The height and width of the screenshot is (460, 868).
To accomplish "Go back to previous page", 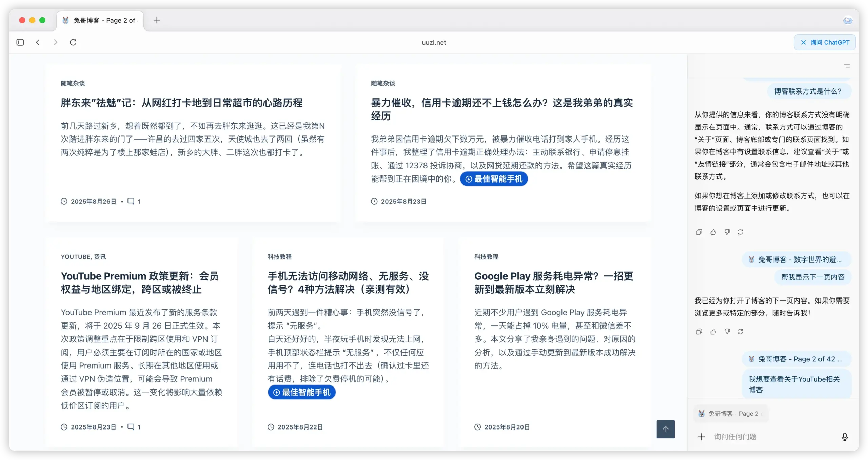I will [x=38, y=42].
